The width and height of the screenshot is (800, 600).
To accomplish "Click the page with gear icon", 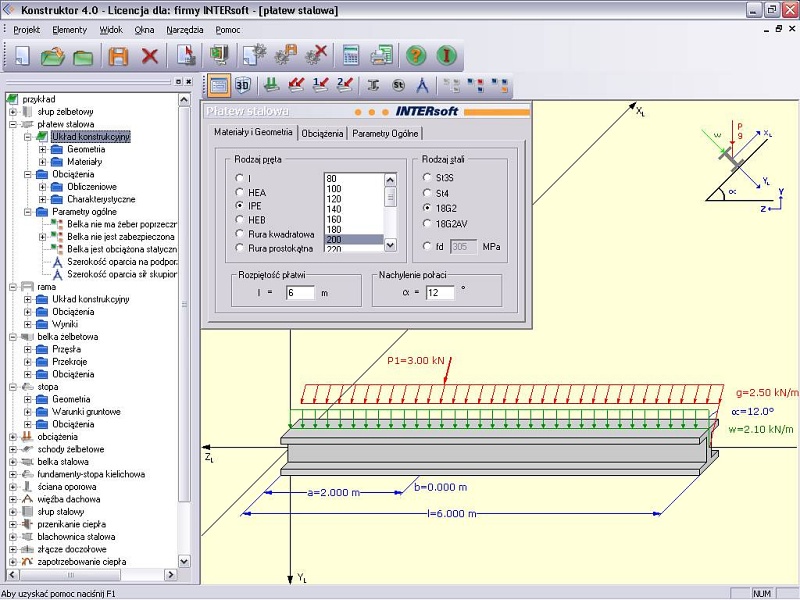I will tap(255, 55).
